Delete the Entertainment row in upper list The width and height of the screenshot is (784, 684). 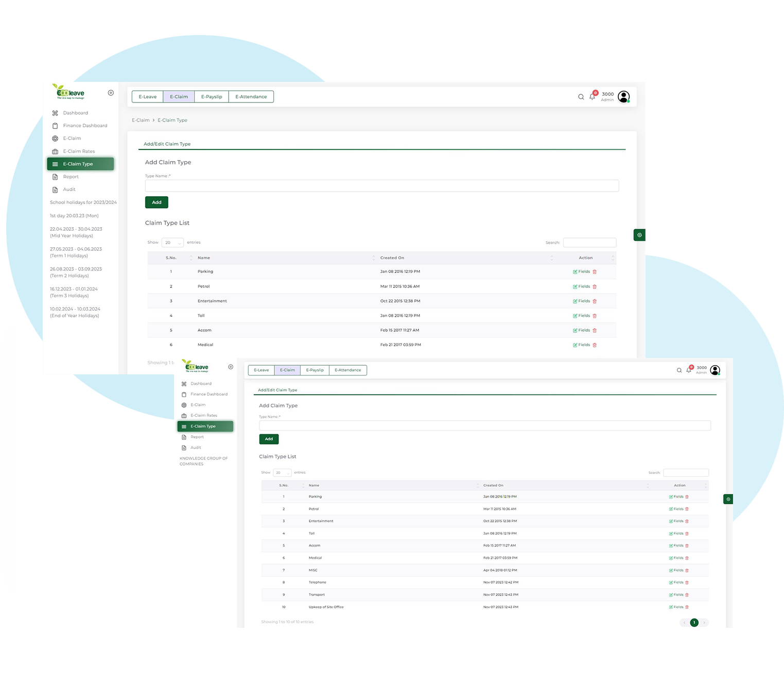[x=595, y=301]
